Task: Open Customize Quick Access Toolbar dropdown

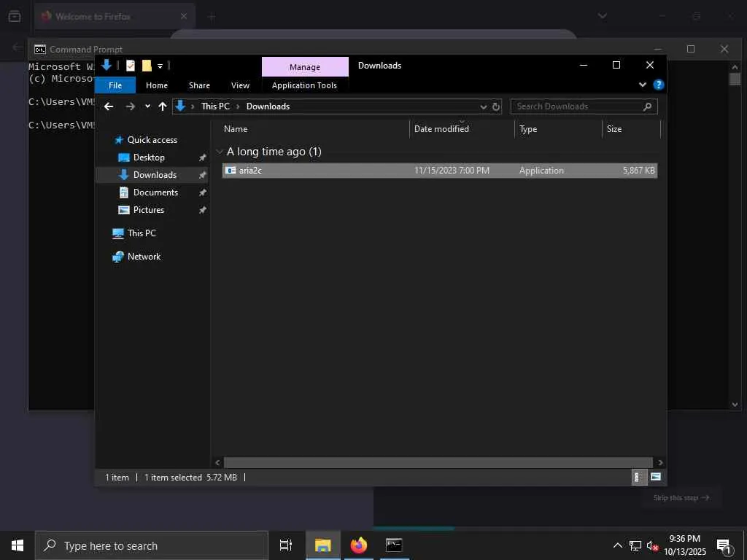Action: point(160,66)
